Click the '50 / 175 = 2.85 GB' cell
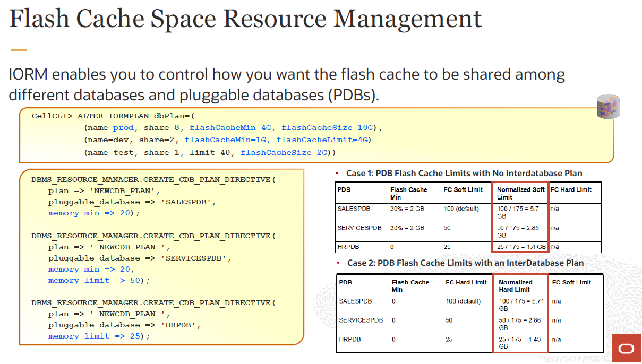The width and height of the screenshot is (642, 364). [x=520, y=231]
